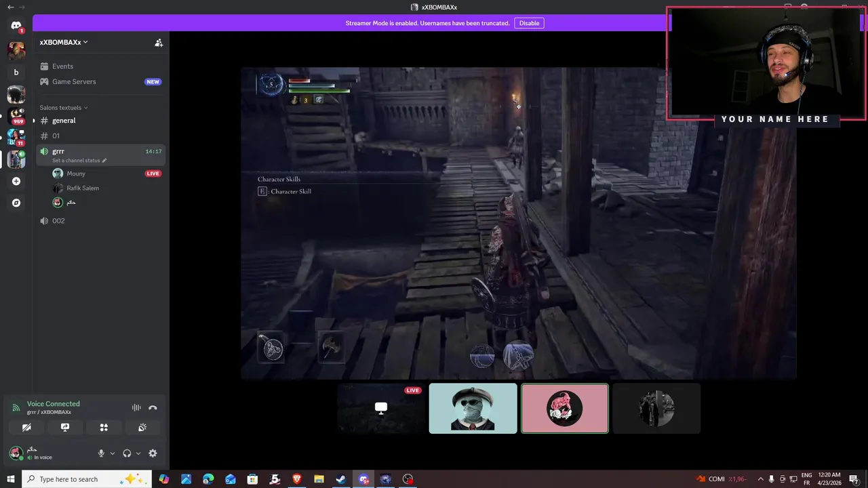Screen dimensions: 868x488
Task: Turn on camera in voice panel
Action: 26,428
